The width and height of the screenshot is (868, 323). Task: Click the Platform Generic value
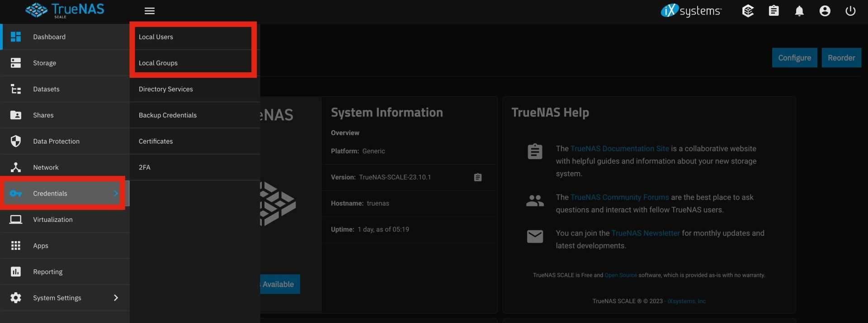(x=373, y=151)
